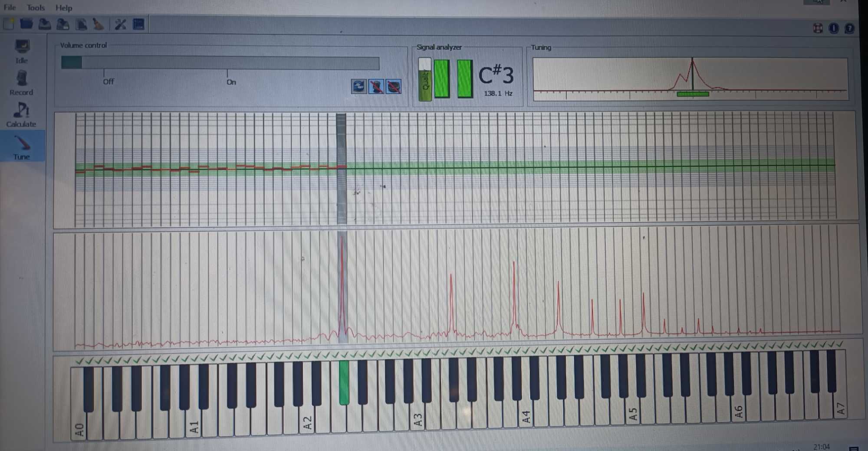
Task: Click the blue info icon at top right
Action: click(x=834, y=28)
